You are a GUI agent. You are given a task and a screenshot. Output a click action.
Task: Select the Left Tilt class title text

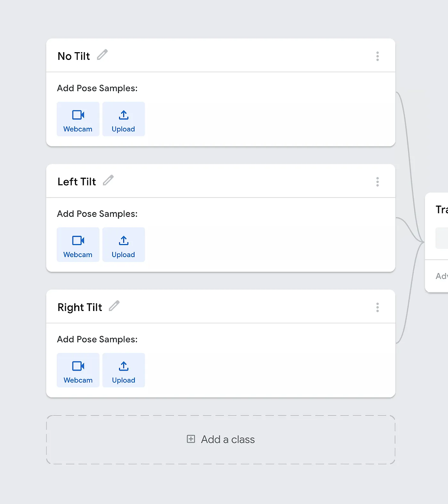pyautogui.click(x=77, y=182)
